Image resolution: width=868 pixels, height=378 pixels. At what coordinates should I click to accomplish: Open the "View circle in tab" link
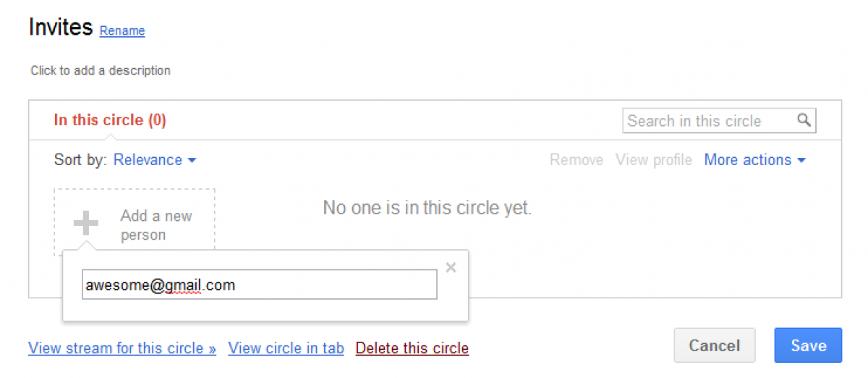[x=286, y=348]
